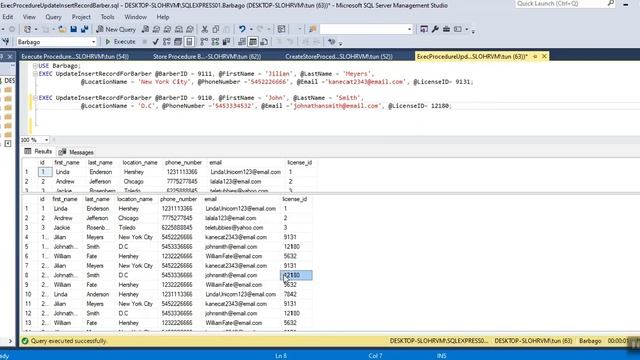
Task: Click 'Query executed successfully.' status text
Action: (x=69, y=341)
